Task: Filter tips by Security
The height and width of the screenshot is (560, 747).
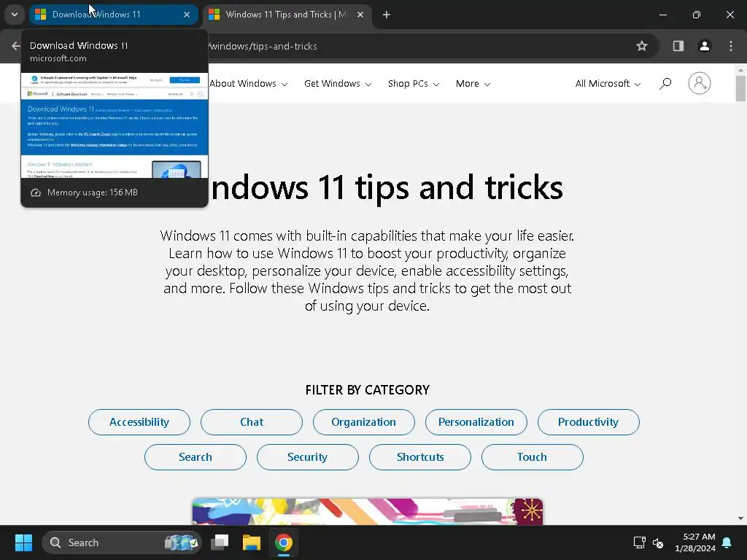Action: pyautogui.click(x=308, y=457)
